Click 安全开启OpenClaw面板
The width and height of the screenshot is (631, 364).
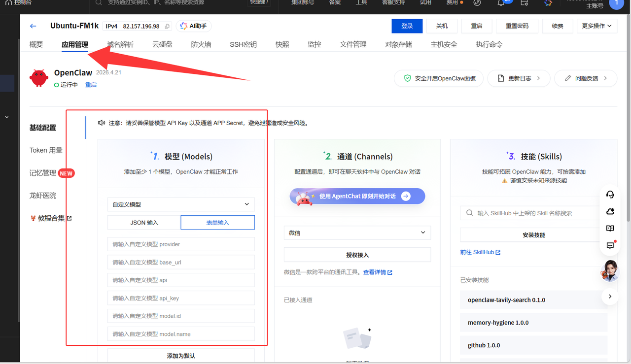[439, 78]
